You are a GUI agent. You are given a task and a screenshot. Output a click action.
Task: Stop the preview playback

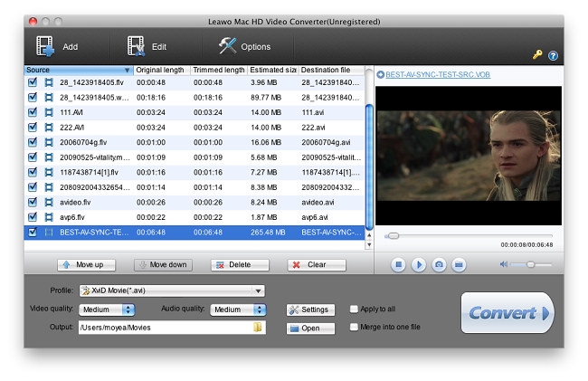point(398,265)
